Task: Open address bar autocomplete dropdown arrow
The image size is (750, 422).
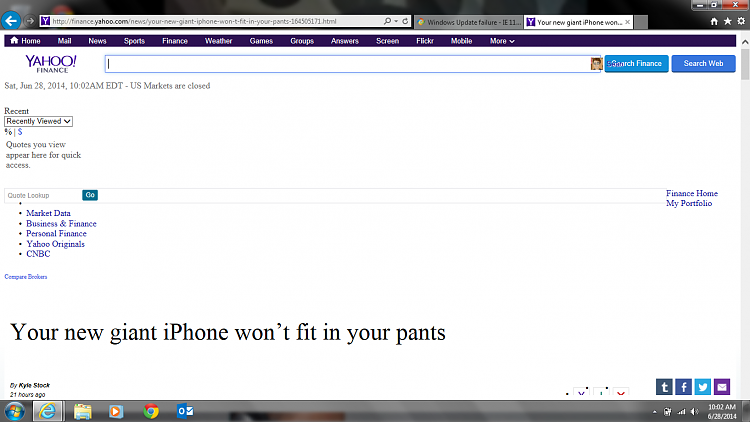Action: coord(396,21)
